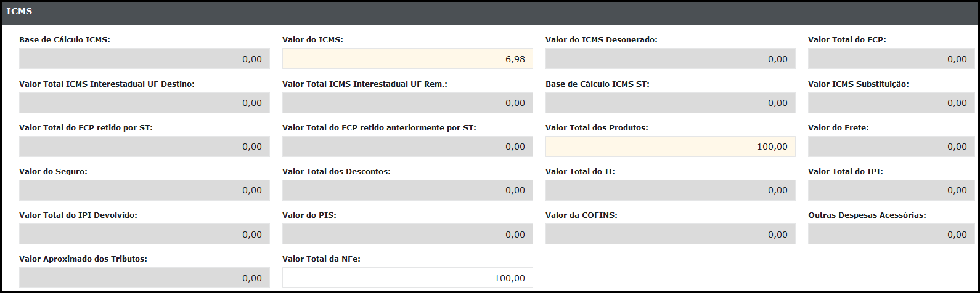Screen dimensions: 980x293
Task: Click the Valor do PIS field
Action: 407,234
